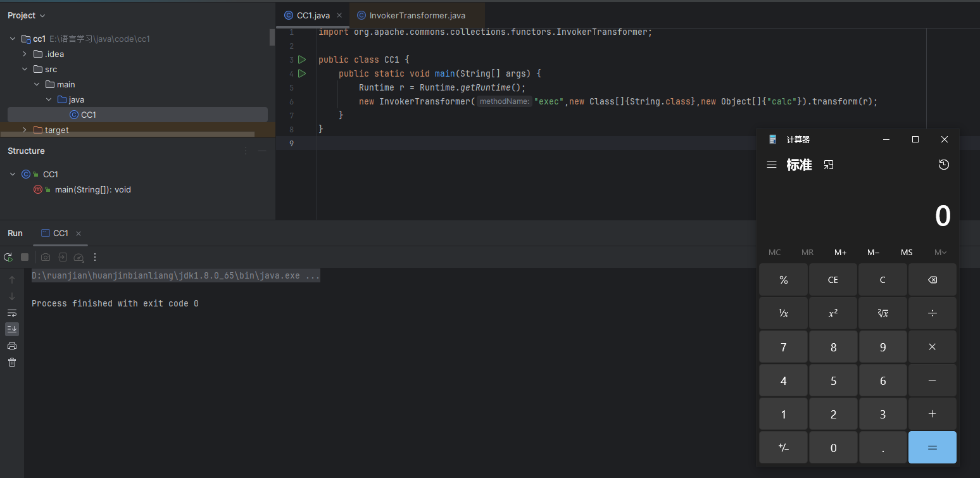
Task: Click calculator minus button
Action: [x=933, y=381]
